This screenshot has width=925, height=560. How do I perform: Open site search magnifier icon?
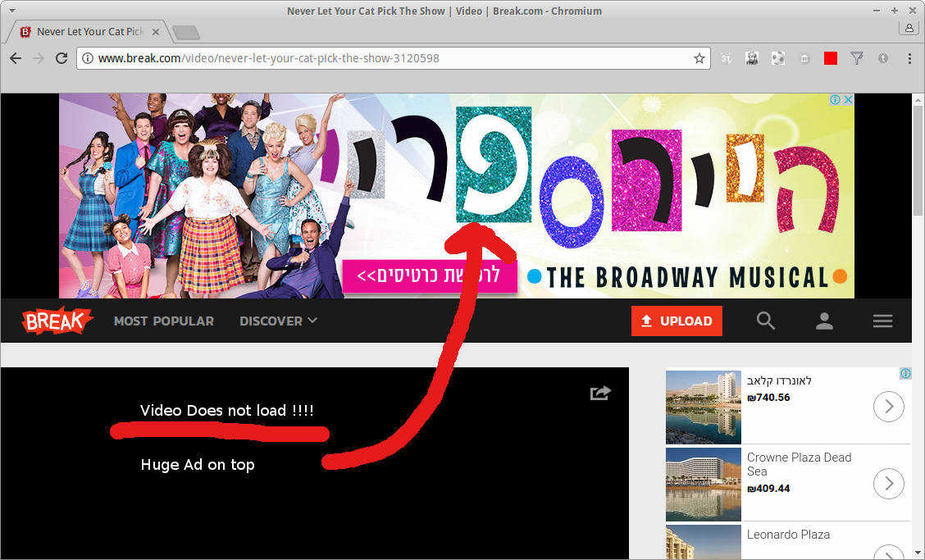pyautogui.click(x=765, y=321)
